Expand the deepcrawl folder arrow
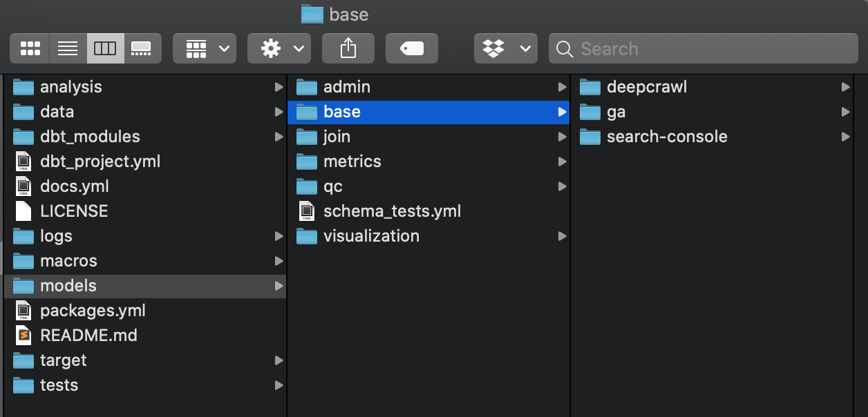 [x=845, y=87]
